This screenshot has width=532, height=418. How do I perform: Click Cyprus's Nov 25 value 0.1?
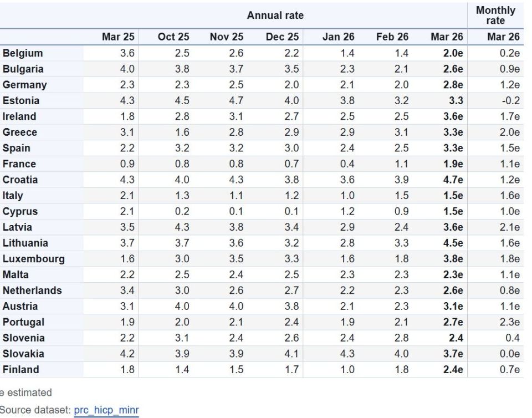(236, 212)
